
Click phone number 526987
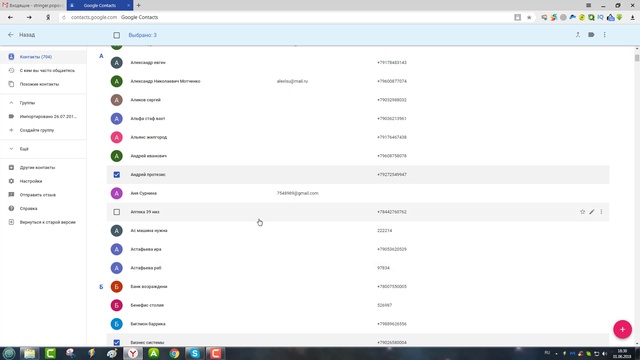click(384, 305)
